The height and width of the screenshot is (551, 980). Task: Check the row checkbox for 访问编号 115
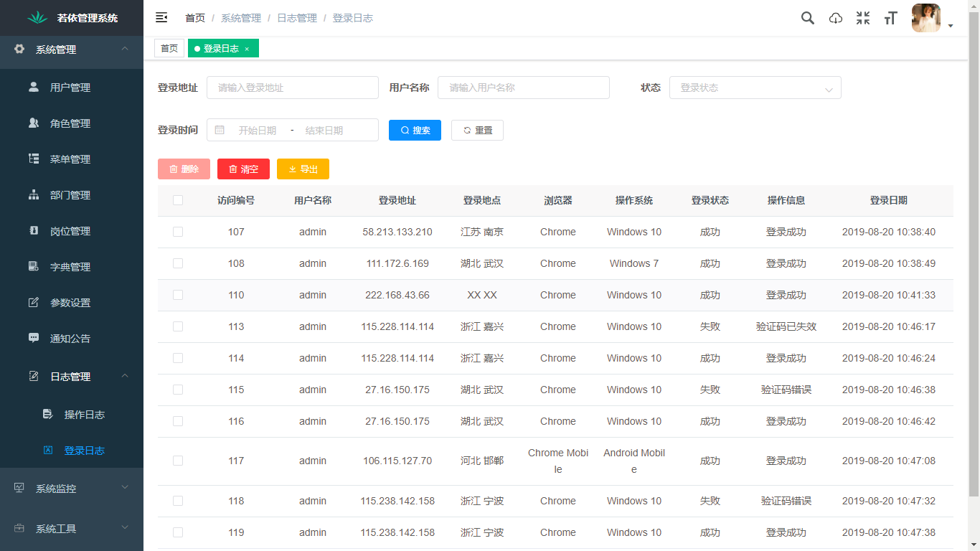coord(178,390)
